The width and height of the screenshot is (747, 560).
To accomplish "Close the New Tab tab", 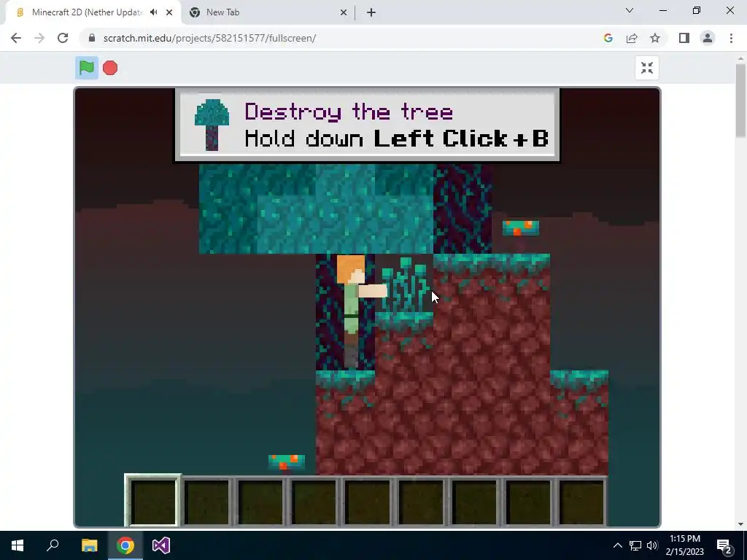I will click(x=344, y=12).
